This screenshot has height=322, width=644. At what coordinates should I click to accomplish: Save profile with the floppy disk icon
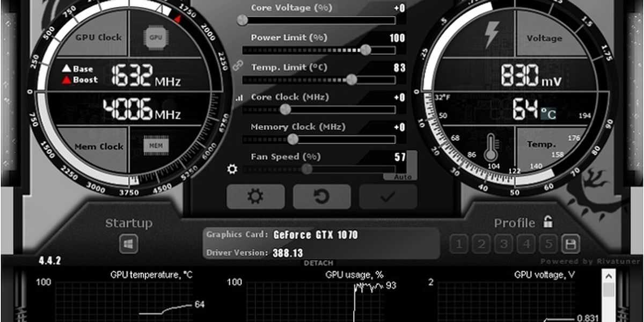pos(570,245)
